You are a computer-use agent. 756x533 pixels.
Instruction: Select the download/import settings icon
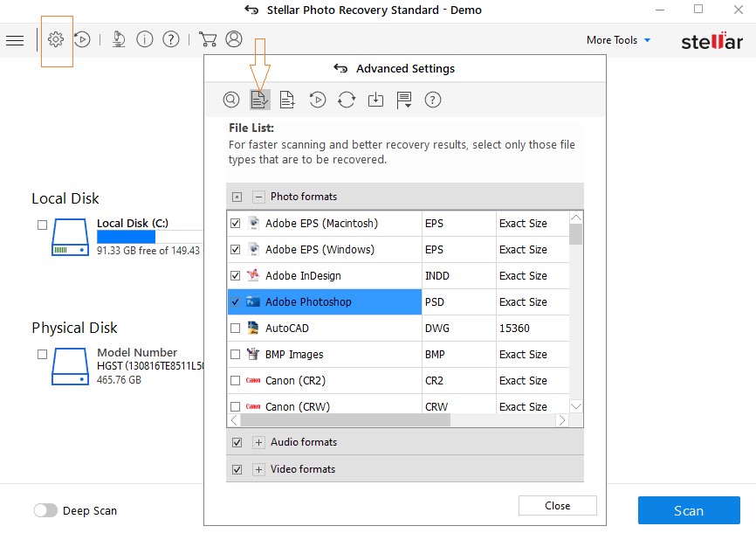coord(375,100)
